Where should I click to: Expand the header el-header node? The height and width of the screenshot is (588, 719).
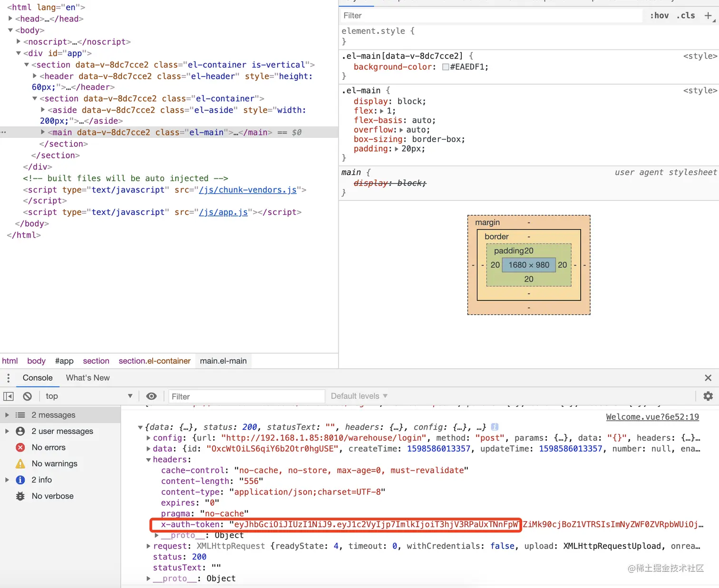tap(35, 76)
